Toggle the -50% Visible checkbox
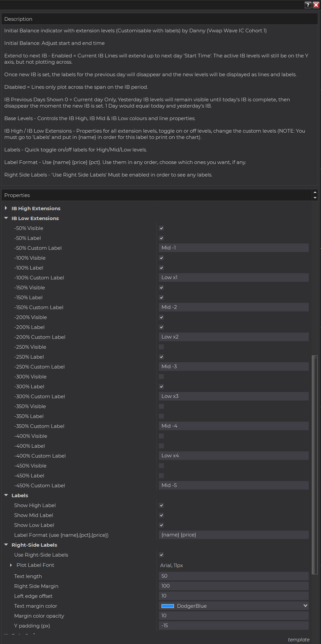The height and width of the screenshot is (644, 321). tap(161, 228)
